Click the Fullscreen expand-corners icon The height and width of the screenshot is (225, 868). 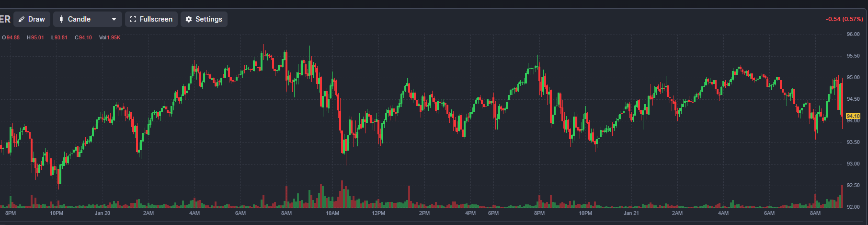133,19
